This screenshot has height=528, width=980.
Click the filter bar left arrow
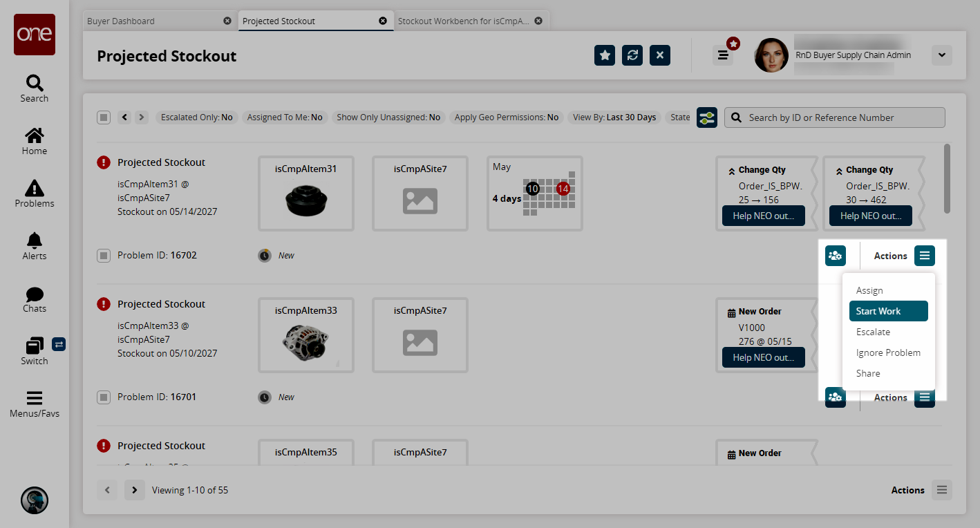coord(124,117)
